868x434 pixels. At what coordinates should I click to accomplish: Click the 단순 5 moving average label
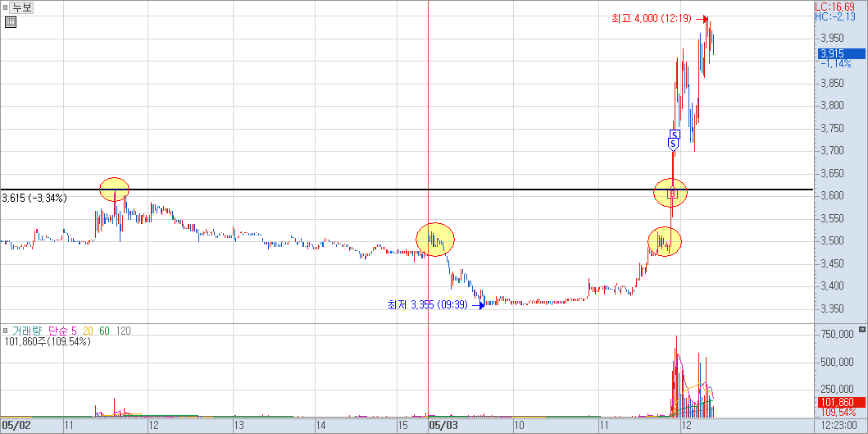[x=62, y=331]
